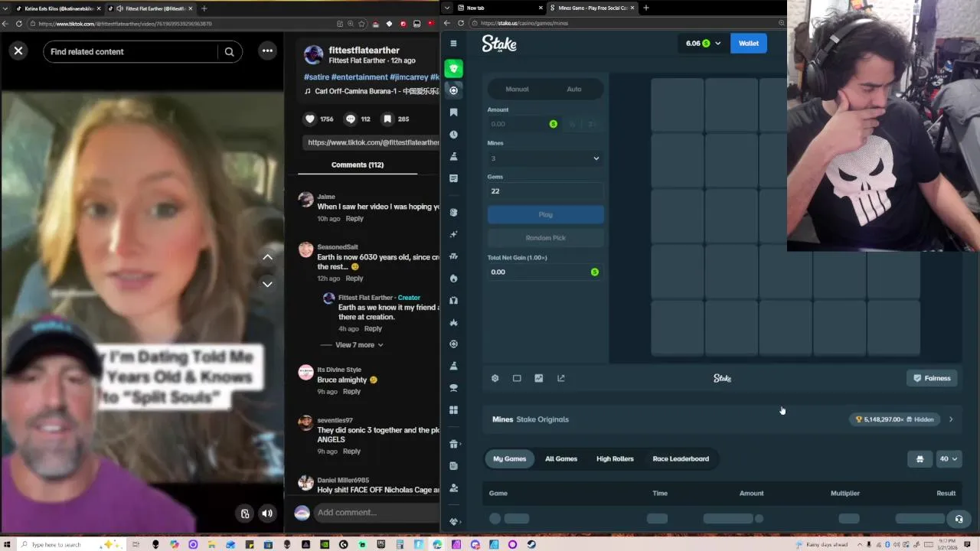Screen dimensions: 980x551
Task: Open the Fairness button
Action: [932, 378]
